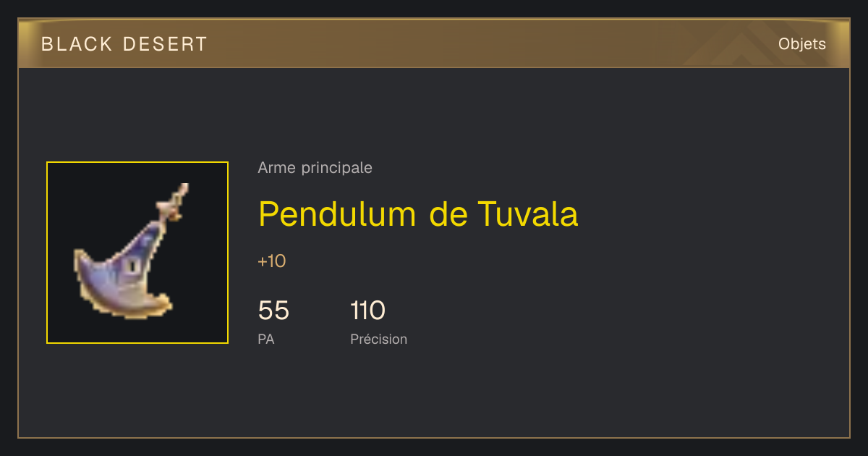Click the 55 PA stat value

pos(273,311)
